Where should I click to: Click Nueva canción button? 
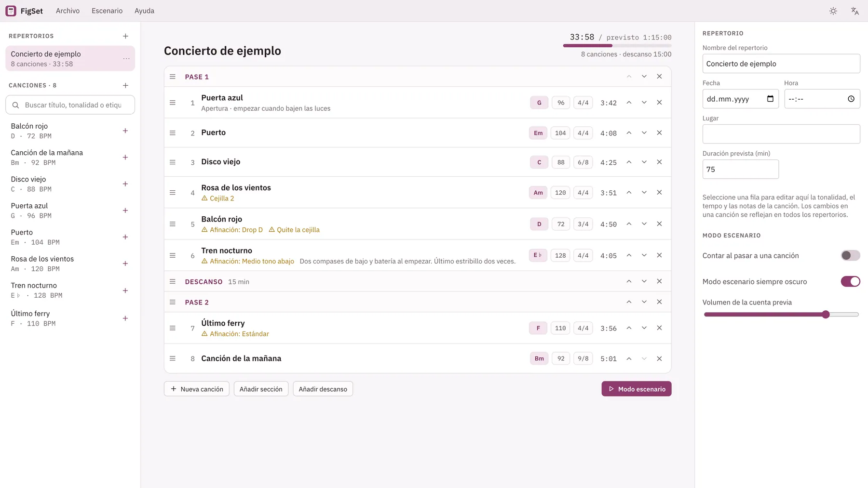point(197,389)
